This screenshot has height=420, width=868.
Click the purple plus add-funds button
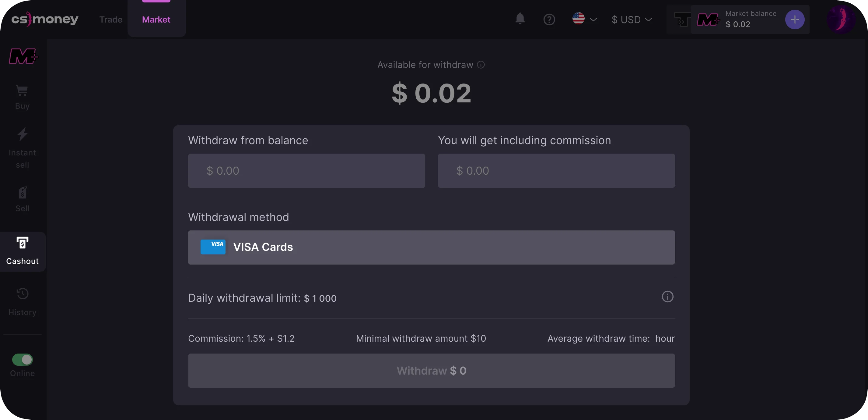pos(795,20)
